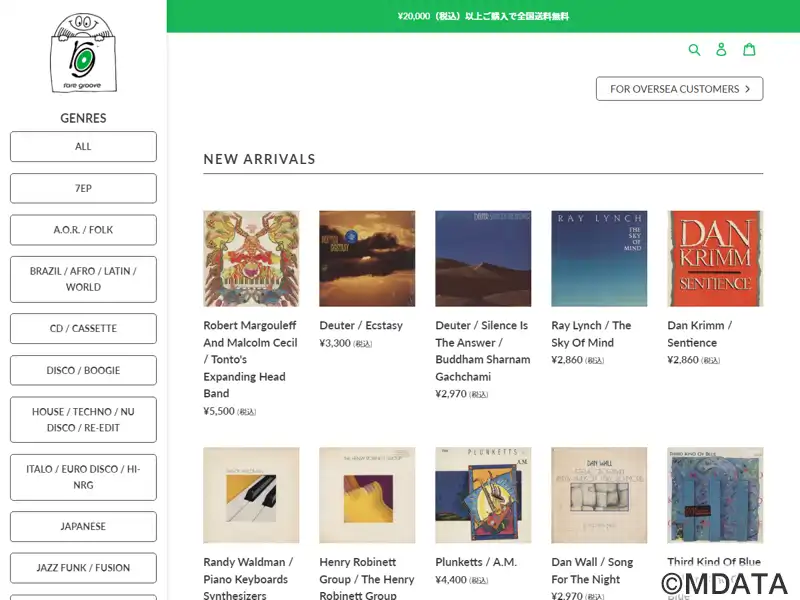Click the search magnifier icon
This screenshot has height=600, width=800.
(x=695, y=49)
